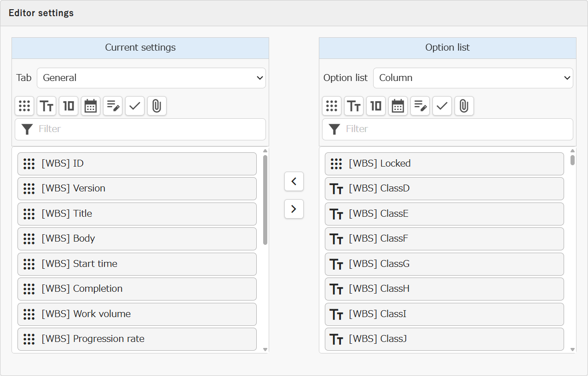Click drag-handle icon of [WBS] Title row

[29, 214]
